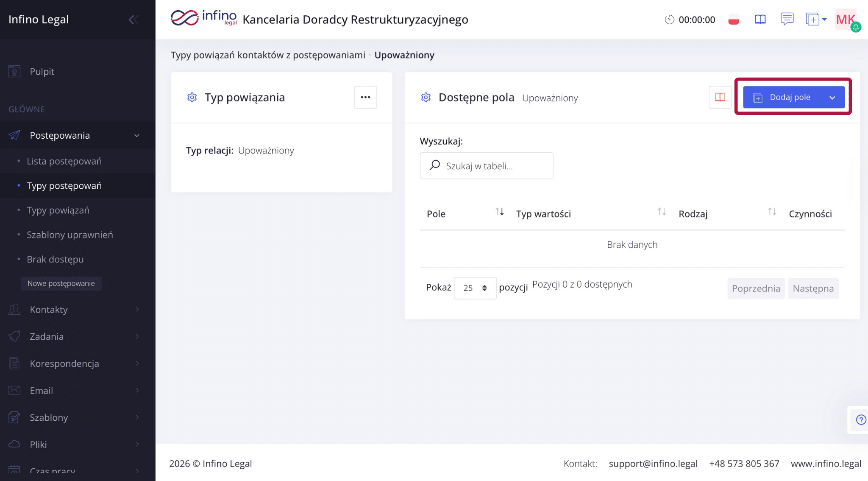Click the MK user avatar
Image resolution: width=868 pixels, height=481 pixels.
click(846, 20)
